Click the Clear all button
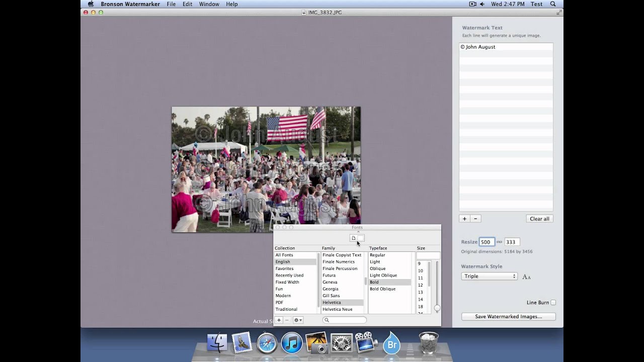Image resolution: width=644 pixels, height=362 pixels. coord(539,219)
